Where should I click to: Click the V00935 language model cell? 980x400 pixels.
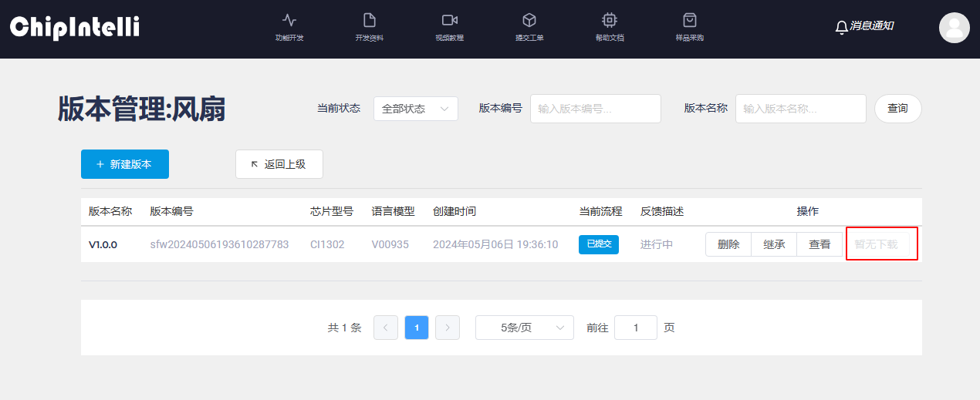pos(390,244)
